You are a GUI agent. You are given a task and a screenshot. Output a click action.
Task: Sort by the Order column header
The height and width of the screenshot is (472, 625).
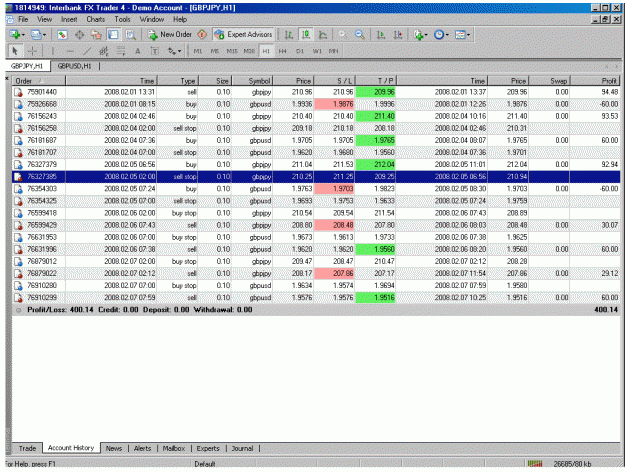pos(38,81)
